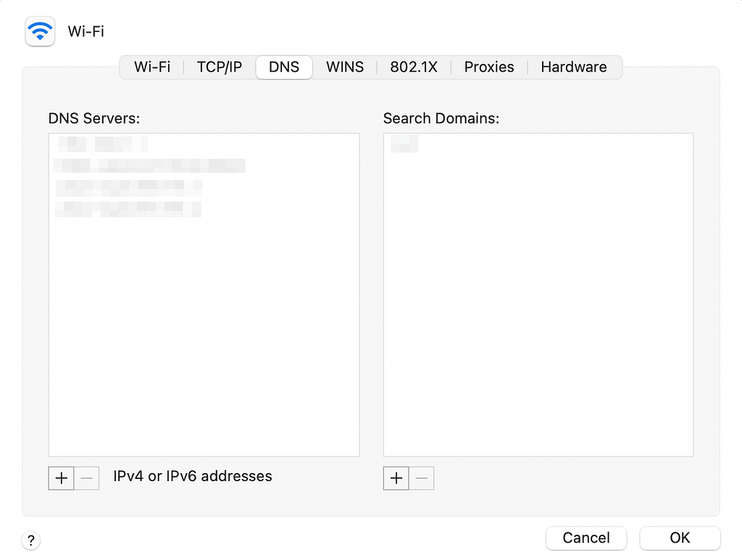Select the first entry in DNS Servers list
742x560 pixels.
tap(101, 144)
